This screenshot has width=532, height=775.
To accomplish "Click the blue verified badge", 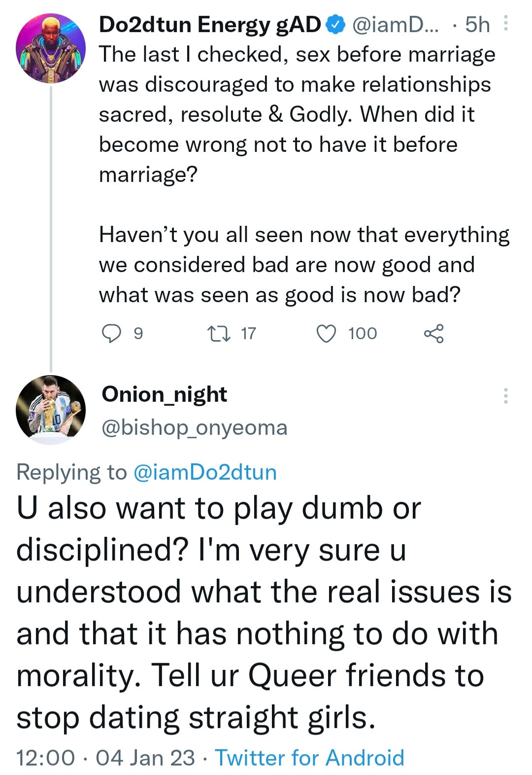I will pos(336,25).
